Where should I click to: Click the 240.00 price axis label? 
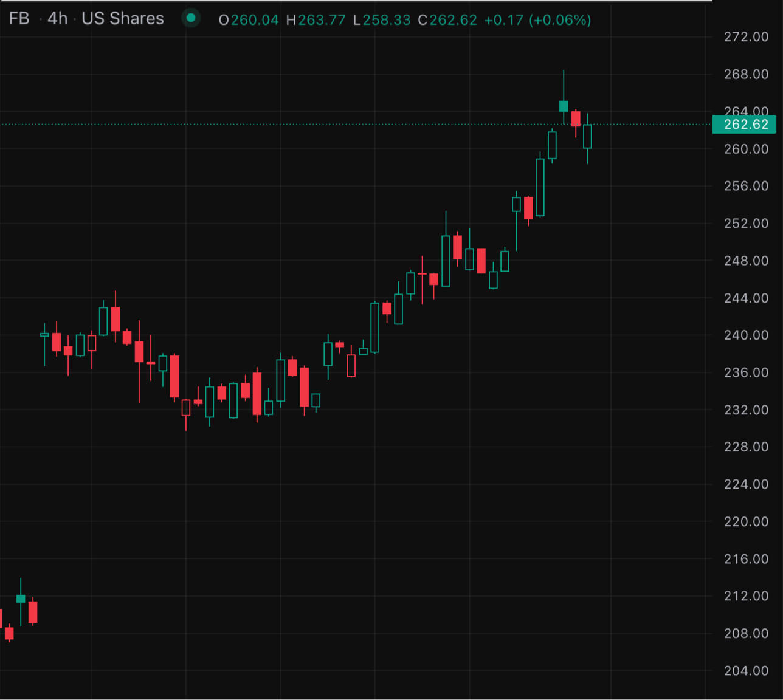tap(746, 335)
